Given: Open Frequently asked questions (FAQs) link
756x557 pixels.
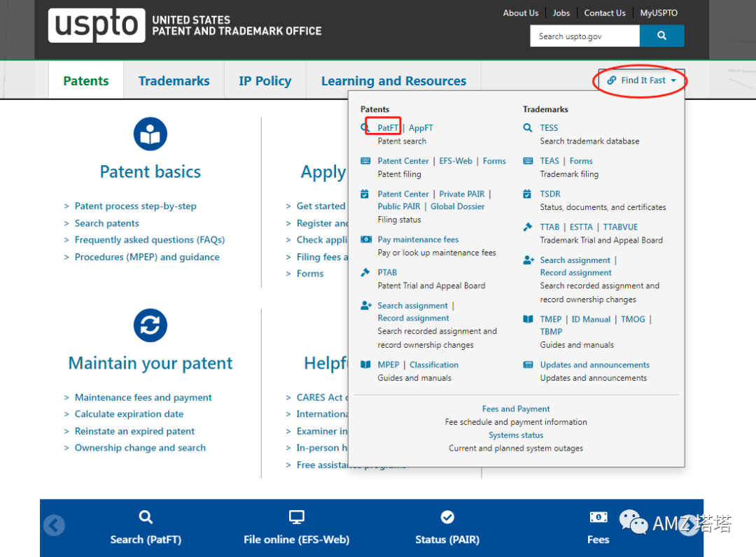Looking at the screenshot, I should coord(150,240).
